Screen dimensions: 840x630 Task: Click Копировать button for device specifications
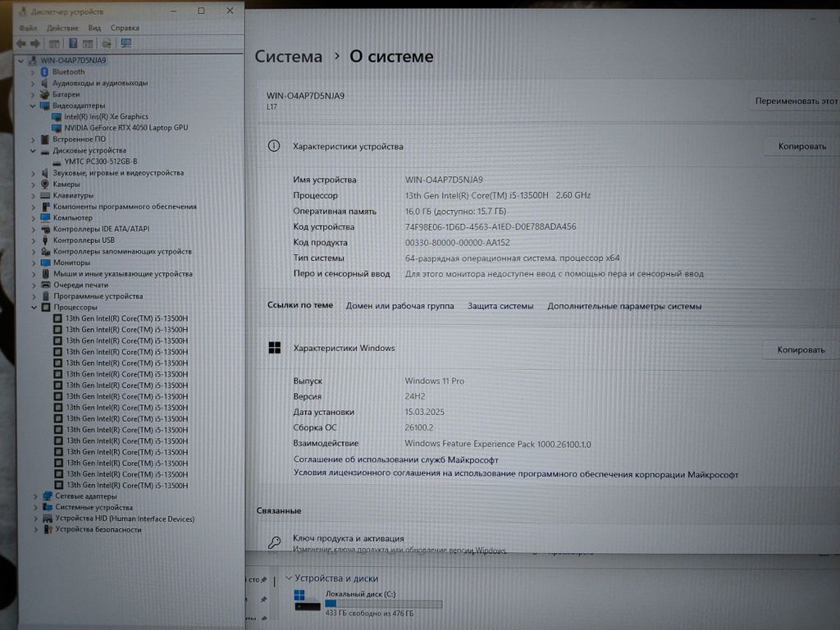pyautogui.click(x=801, y=146)
